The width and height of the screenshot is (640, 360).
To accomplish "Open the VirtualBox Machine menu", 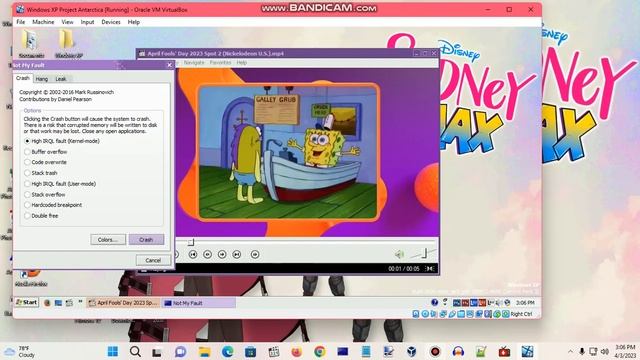I will (x=43, y=22).
